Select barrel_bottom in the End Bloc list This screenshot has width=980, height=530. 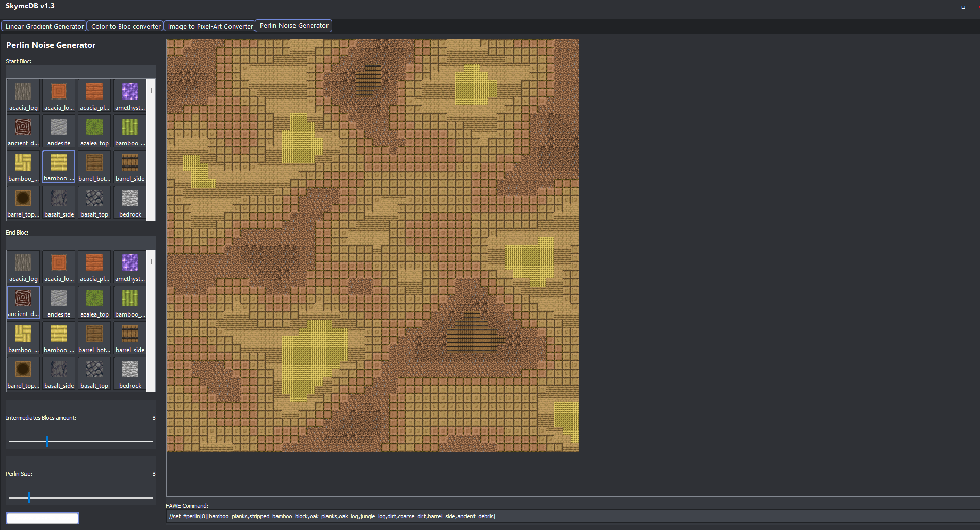pyautogui.click(x=94, y=338)
